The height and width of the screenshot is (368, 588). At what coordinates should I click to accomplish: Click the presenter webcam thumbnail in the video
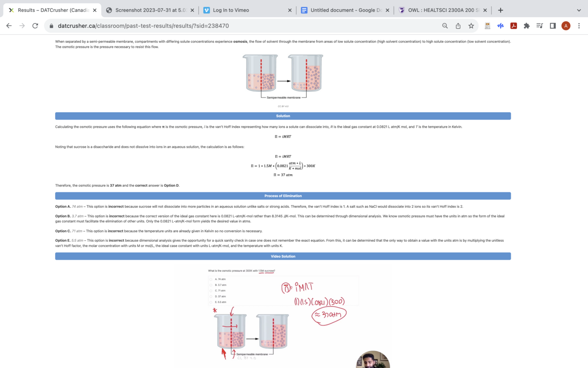tap(373, 360)
